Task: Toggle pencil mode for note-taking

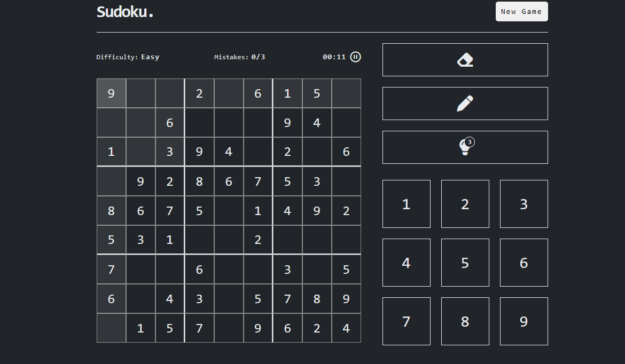Action: click(x=465, y=103)
